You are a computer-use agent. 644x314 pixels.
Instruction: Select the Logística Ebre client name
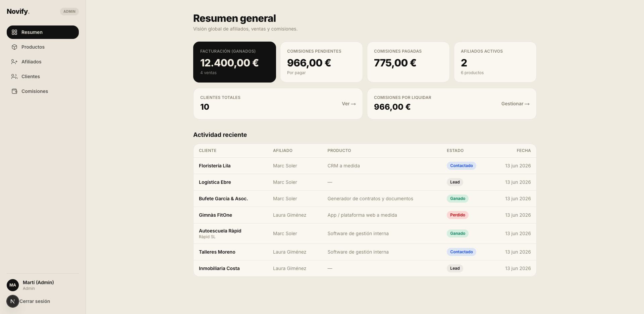click(215, 182)
